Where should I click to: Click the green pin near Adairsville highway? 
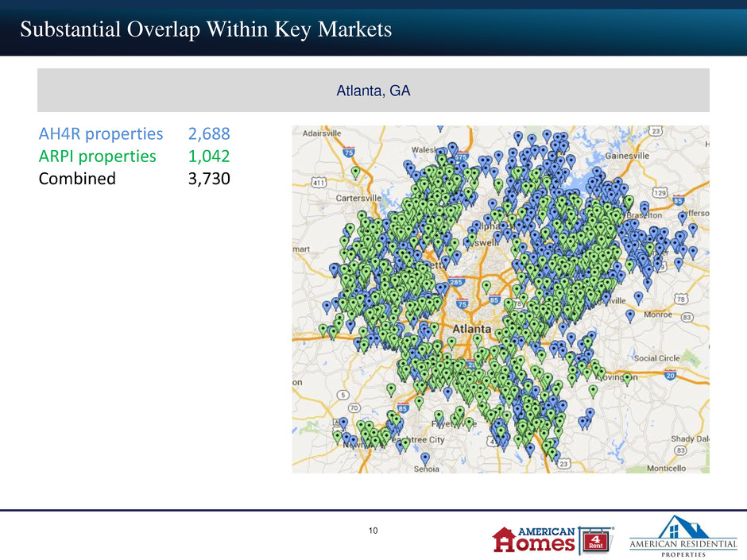[355, 172]
